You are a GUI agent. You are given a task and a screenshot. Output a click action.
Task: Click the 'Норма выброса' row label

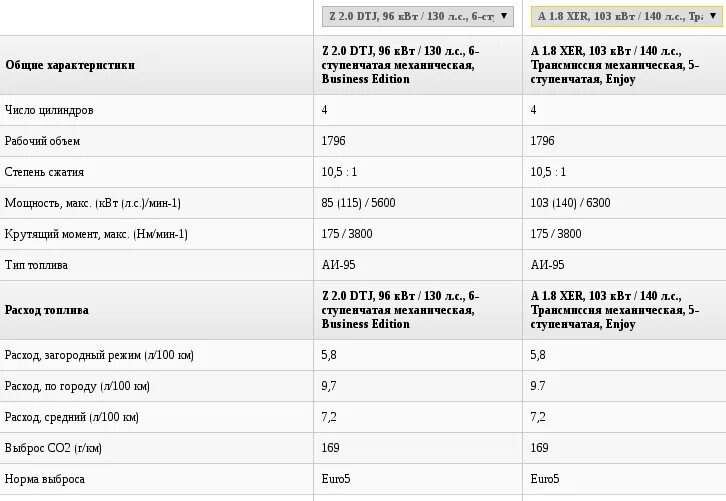click(45, 479)
